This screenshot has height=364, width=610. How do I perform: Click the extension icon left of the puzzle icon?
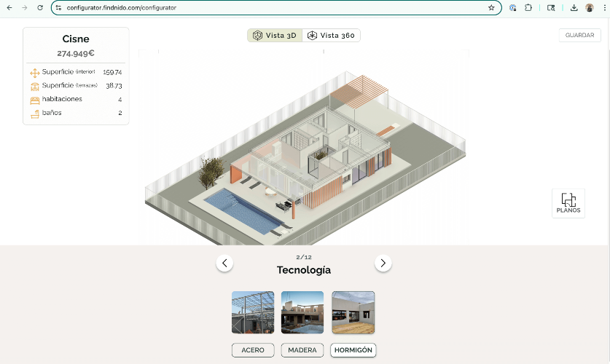513,7
